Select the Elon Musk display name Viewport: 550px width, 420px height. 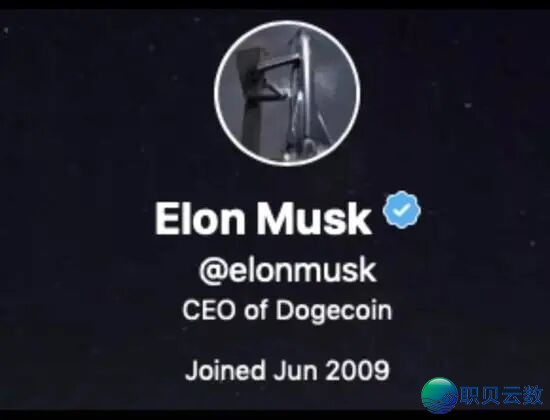coord(263,218)
